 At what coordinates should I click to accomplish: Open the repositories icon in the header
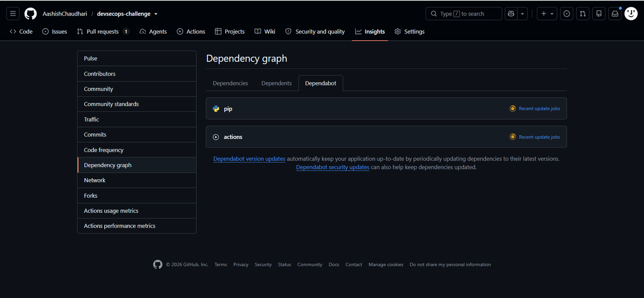coord(599,13)
